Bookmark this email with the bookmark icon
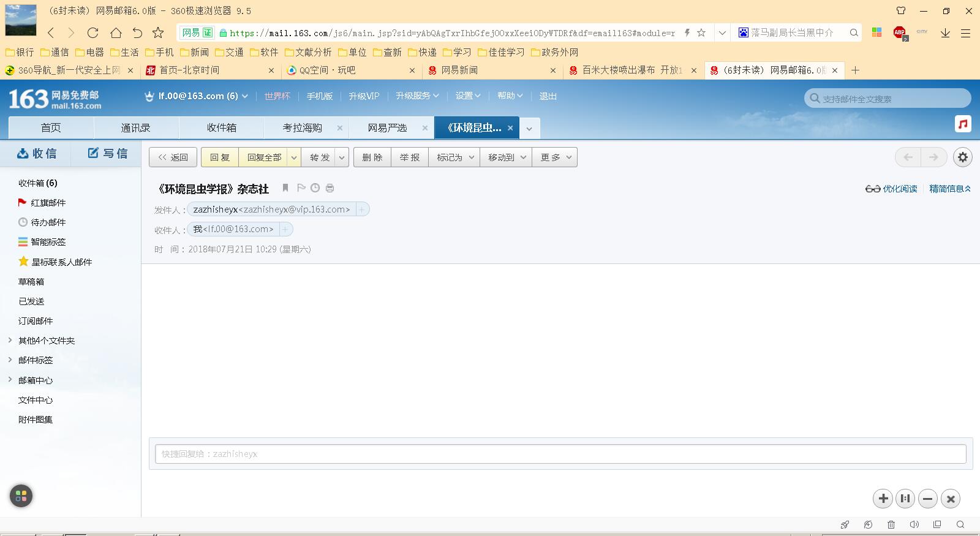This screenshot has width=980, height=536. [285, 188]
